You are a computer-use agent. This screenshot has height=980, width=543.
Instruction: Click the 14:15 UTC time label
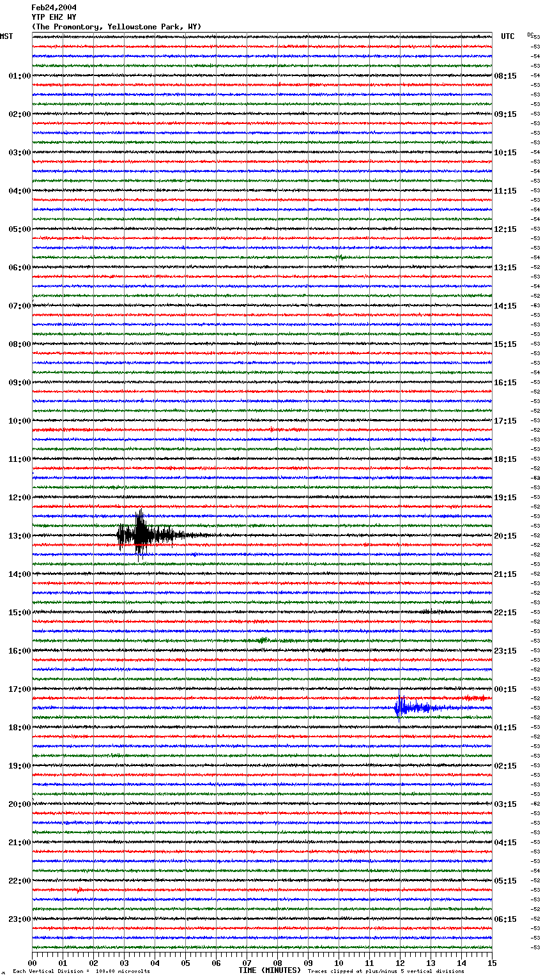coord(505,306)
